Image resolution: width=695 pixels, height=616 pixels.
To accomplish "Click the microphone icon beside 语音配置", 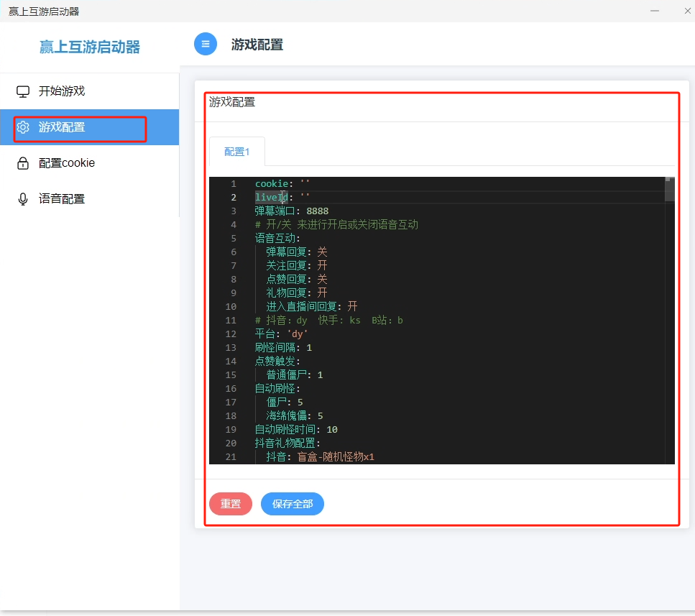I will (x=23, y=199).
